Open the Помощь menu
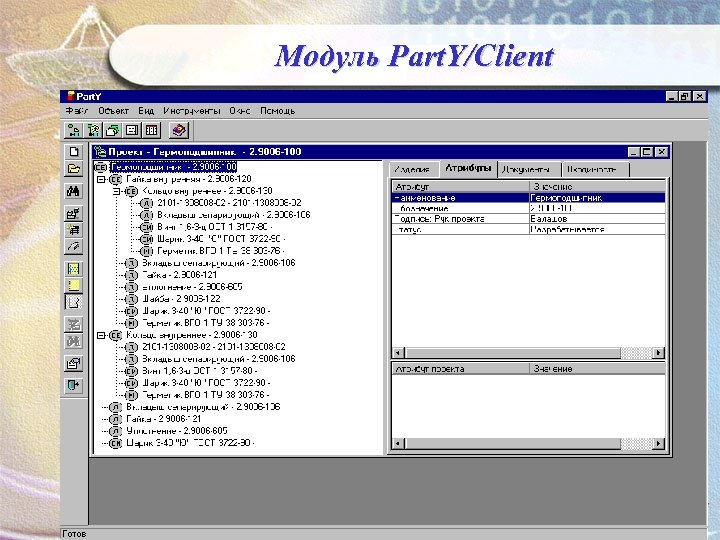 point(277,111)
